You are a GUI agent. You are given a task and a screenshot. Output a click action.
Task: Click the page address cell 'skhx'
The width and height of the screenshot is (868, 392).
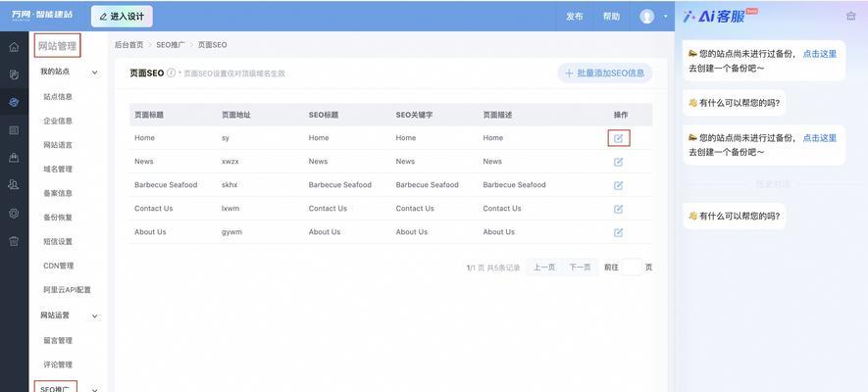click(230, 185)
